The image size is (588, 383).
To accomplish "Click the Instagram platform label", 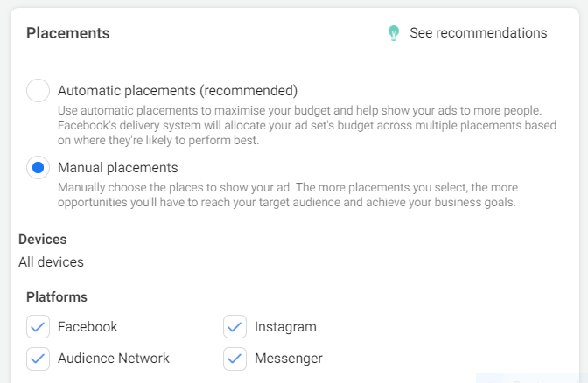I will [285, 327].
